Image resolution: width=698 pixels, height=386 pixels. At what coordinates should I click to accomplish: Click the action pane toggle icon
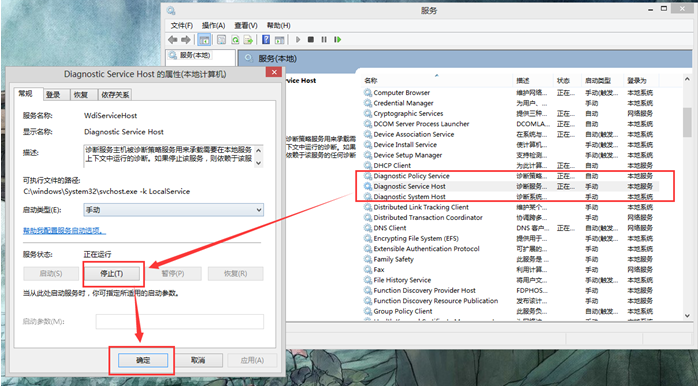coord(280,40)
